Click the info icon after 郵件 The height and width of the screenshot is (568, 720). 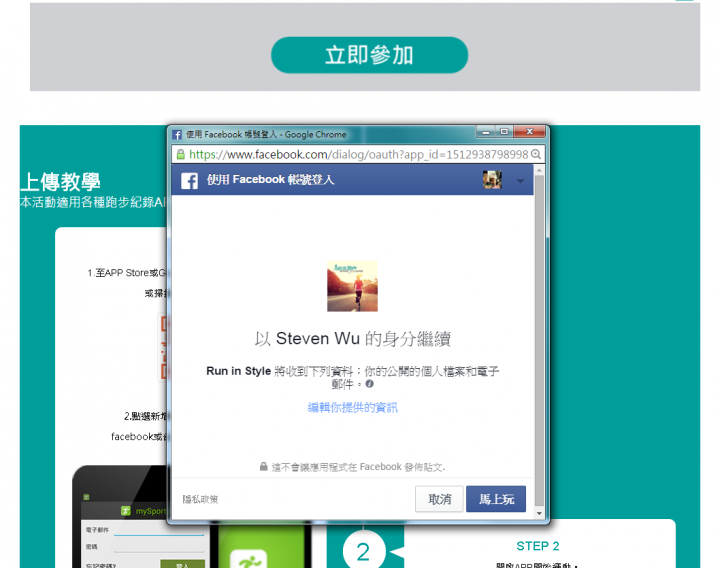(x=370, y=384)
